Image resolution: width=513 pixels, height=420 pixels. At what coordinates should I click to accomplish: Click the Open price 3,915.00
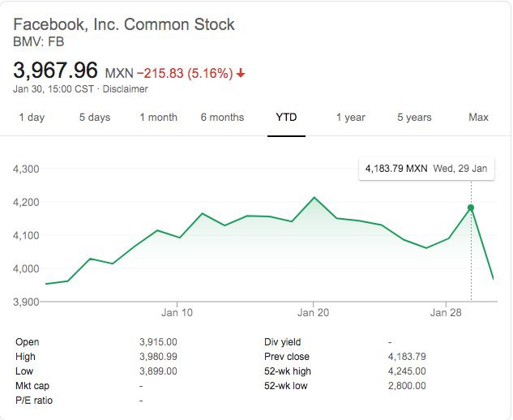click(x=158, y=342)
